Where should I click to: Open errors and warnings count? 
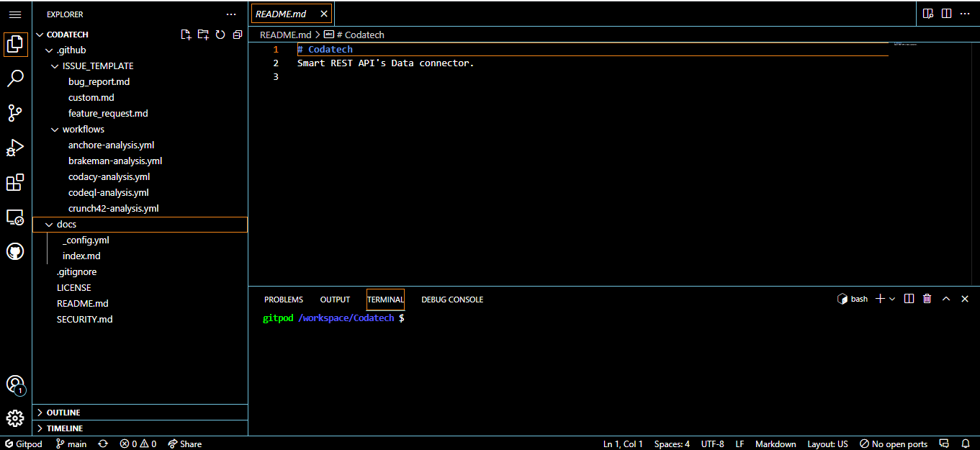138,444
